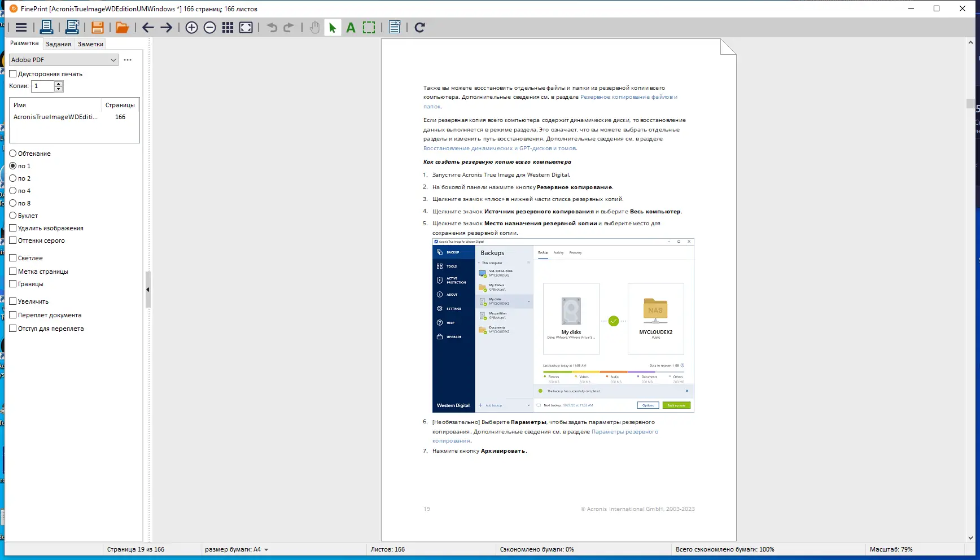Zoom out with the minus circle icon

click(x=209, y=27)
